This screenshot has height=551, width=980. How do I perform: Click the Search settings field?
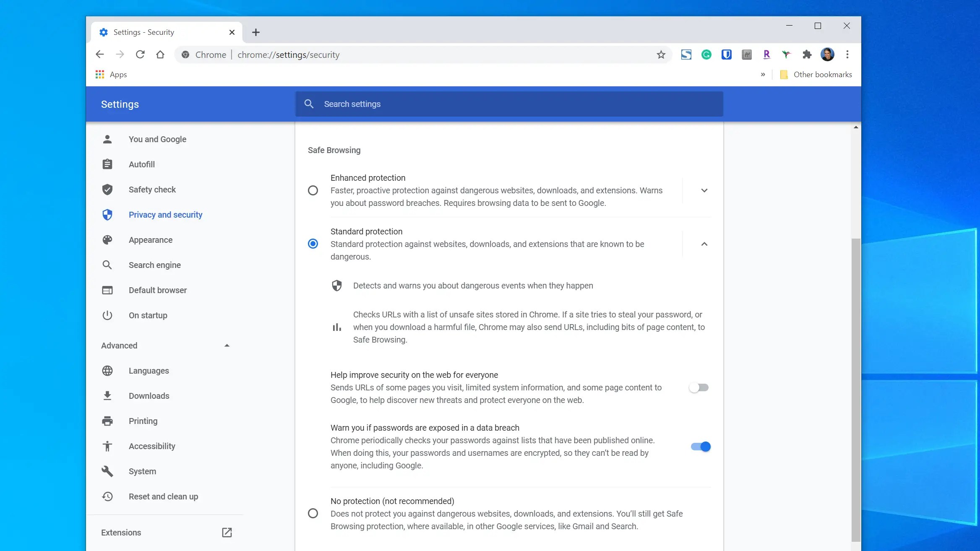509,104
